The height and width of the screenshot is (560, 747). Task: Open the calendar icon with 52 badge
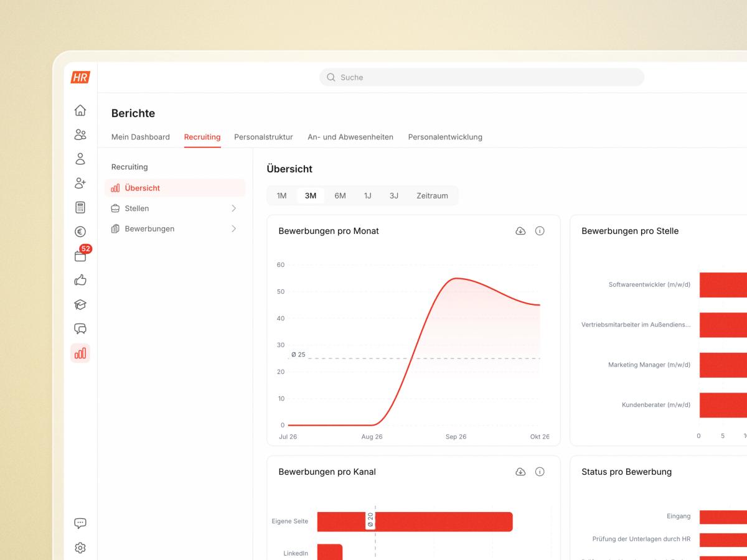[80, 256]
